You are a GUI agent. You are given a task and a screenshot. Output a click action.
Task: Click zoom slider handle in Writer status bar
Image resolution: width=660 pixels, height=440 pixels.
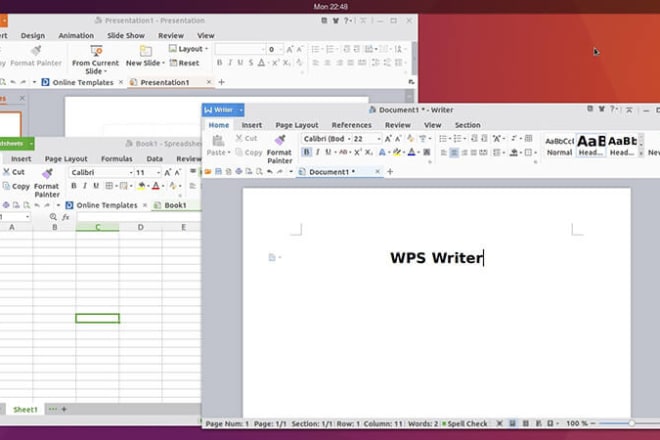(631, 423)
